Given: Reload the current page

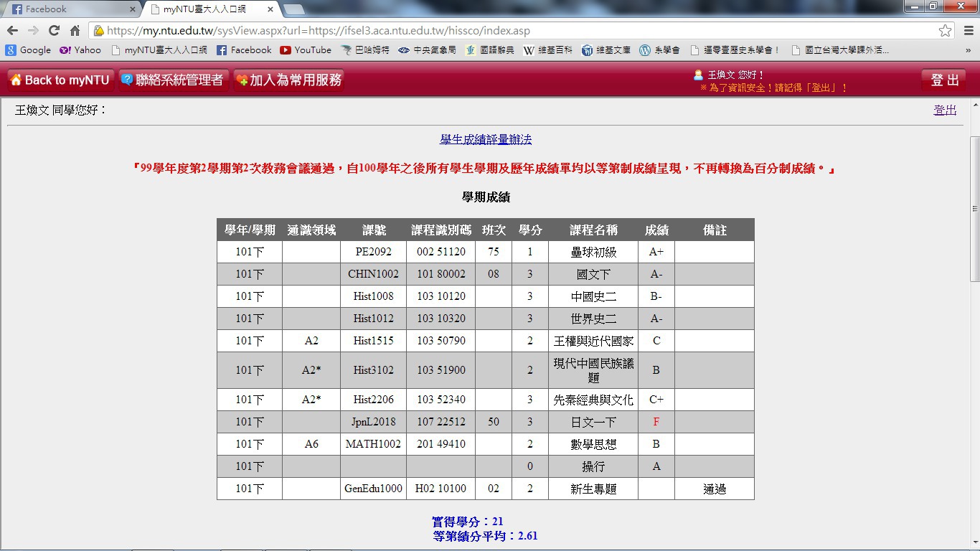Looking at the screenshot, I should (x=54, y=31).
